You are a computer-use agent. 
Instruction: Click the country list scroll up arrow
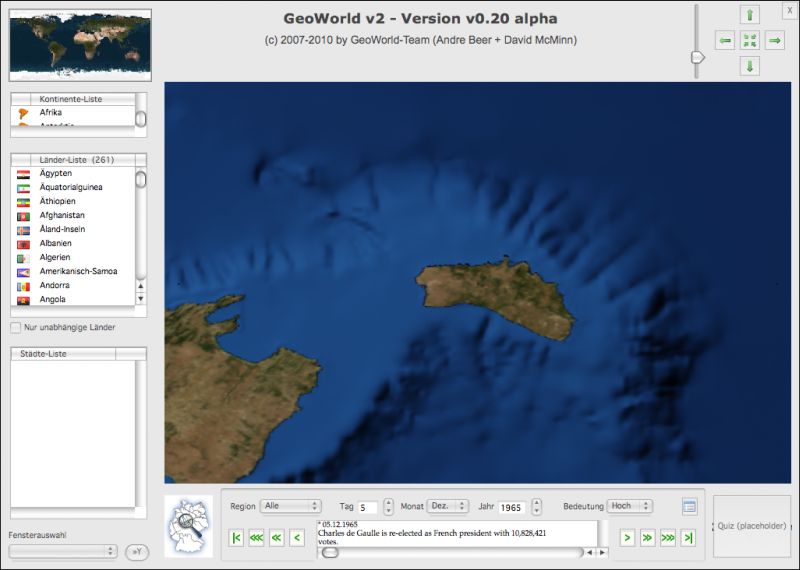pos(141,286)
